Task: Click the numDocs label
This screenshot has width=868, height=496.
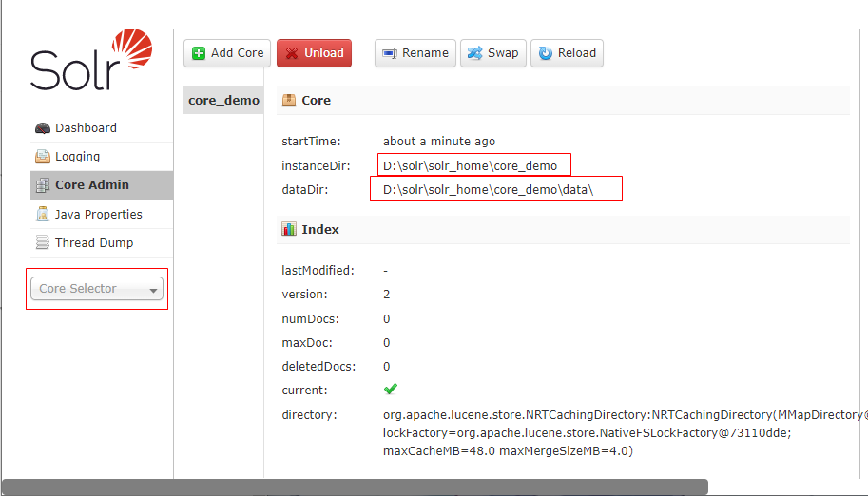Action: (x=310, y=319)
